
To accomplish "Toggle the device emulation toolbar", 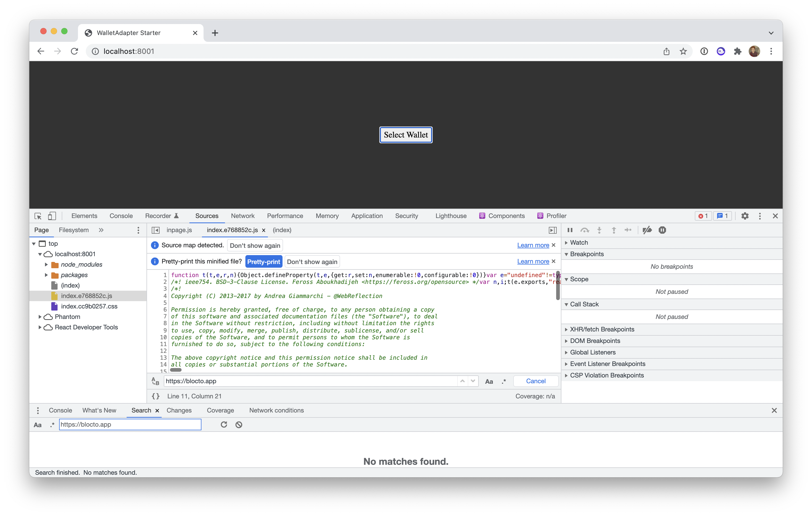I will tap(52, 216).
